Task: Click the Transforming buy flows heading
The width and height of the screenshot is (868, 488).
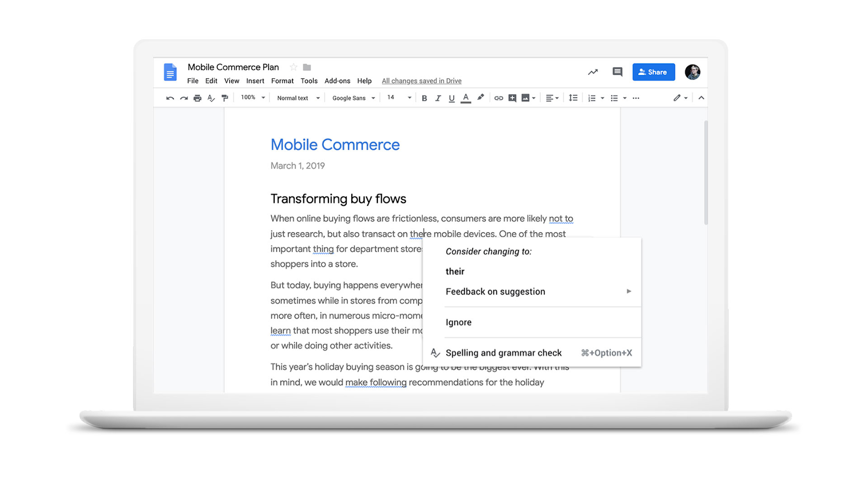Action: click(339, 199)
